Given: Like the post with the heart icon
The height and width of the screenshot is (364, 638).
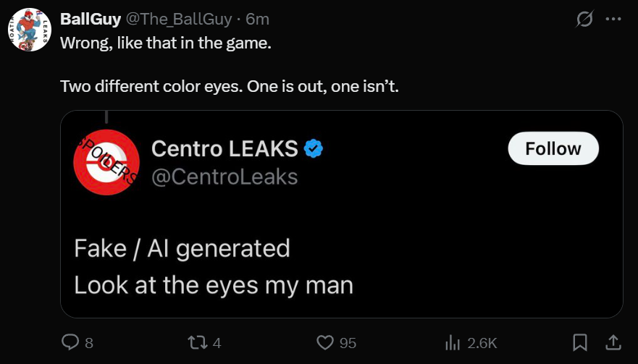Looking at the screenshot, I should pos(325,342).
